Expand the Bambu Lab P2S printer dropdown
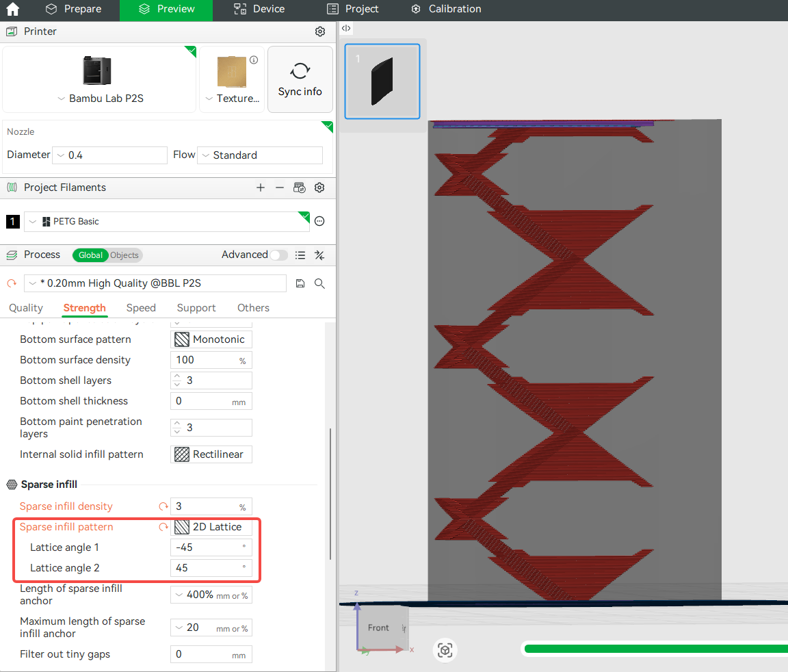 tap(101, 99)
